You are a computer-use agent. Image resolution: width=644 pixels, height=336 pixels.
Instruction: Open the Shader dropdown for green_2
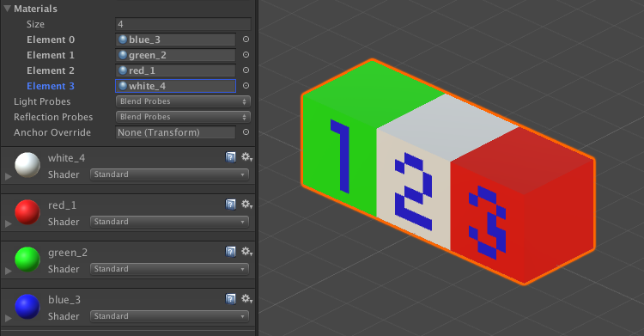[x=170, y=269]
